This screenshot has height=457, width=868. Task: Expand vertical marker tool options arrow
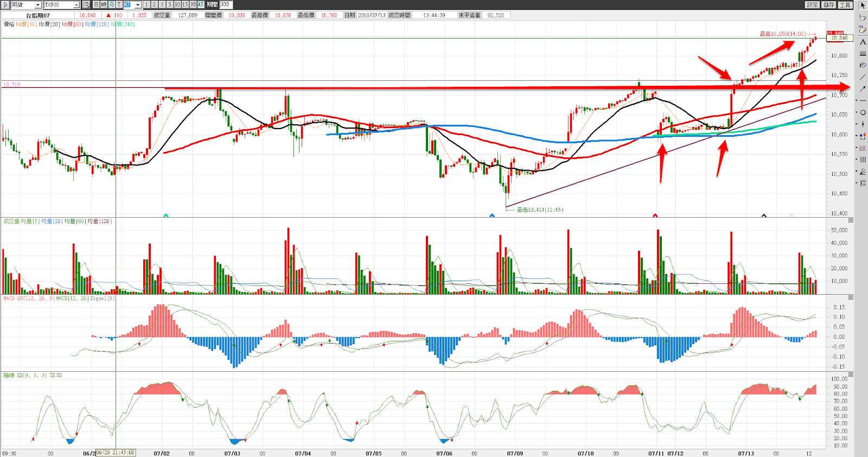pyautogui.click(x=856, y=124)
